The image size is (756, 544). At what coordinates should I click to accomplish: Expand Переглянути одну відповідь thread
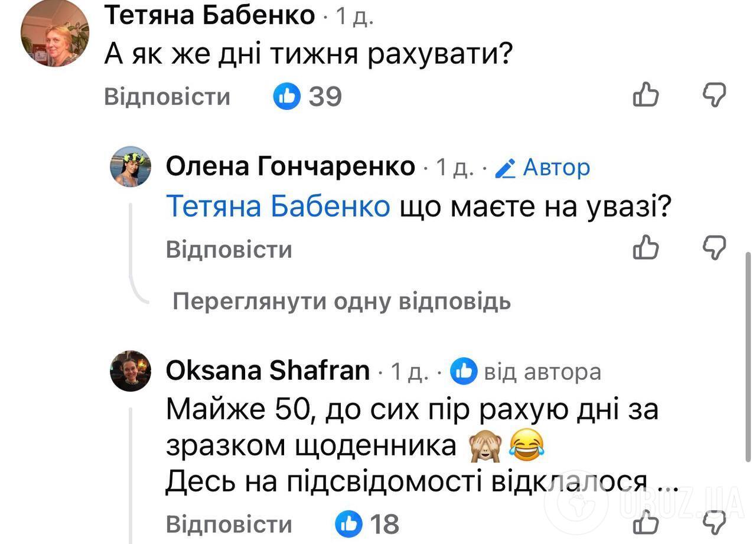[341, 301]
